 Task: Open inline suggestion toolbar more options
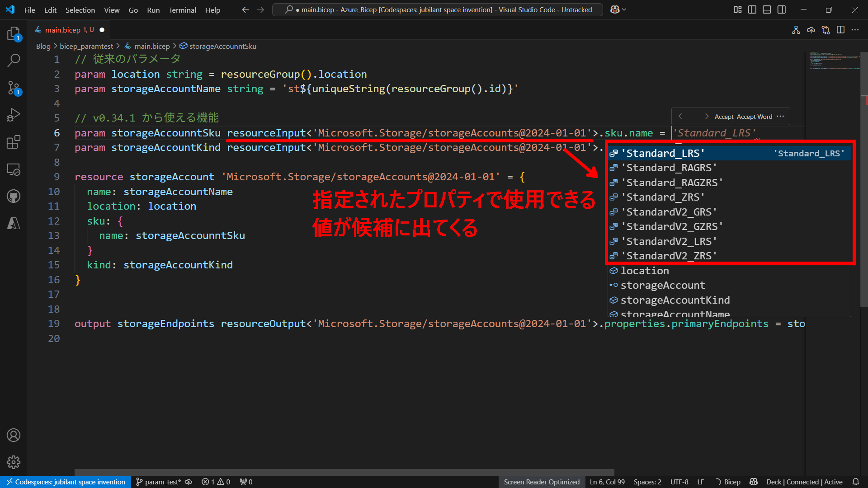pos(780,117)
